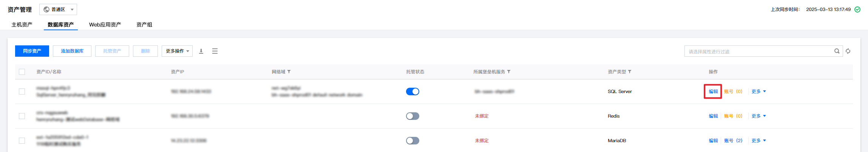Click the download export icon
868x152 pixels.
(201, 51)
